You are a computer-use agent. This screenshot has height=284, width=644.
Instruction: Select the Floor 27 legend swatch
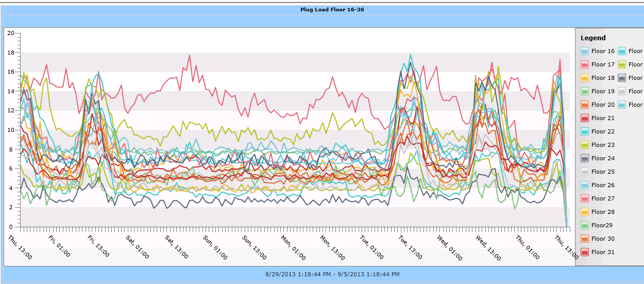click(585, 198)
